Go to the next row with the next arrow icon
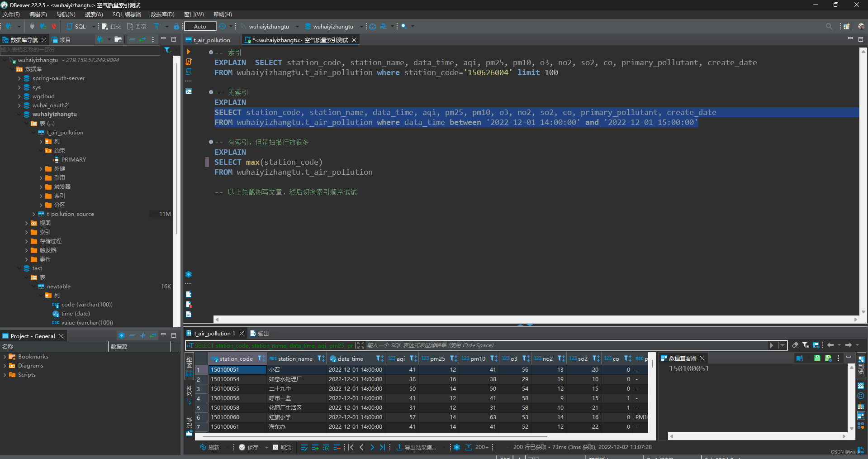Image resolution: width=868 pixels, height=459 pixels. (372, 447)
